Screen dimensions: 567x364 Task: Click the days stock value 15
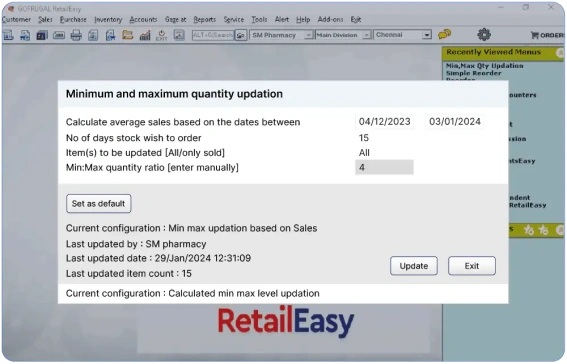tap(364, 138)
